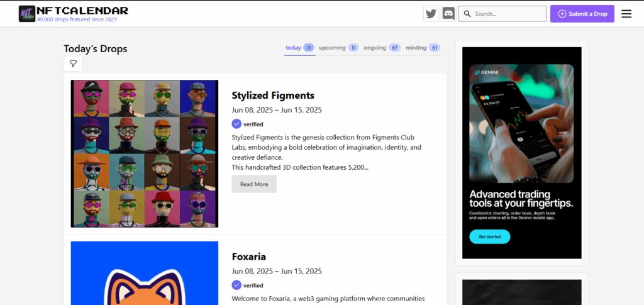
Task: Select the today tab
Action: pyautogui.click(x=300, y=48)
